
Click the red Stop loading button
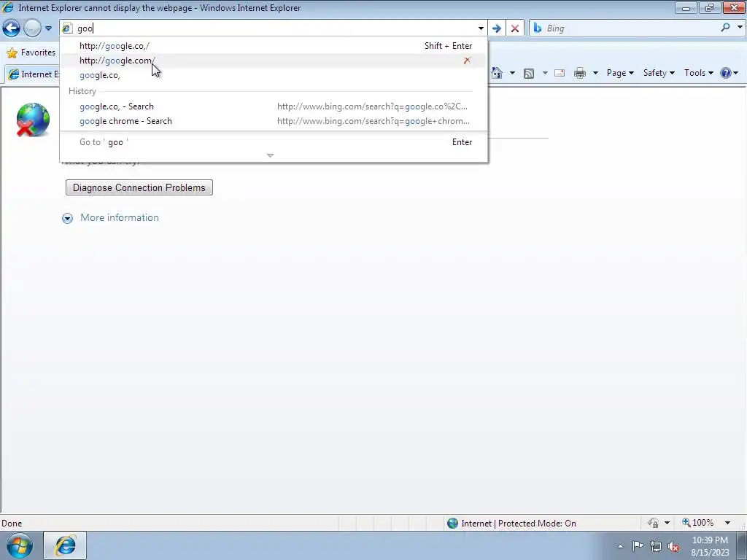pos(515,28)
